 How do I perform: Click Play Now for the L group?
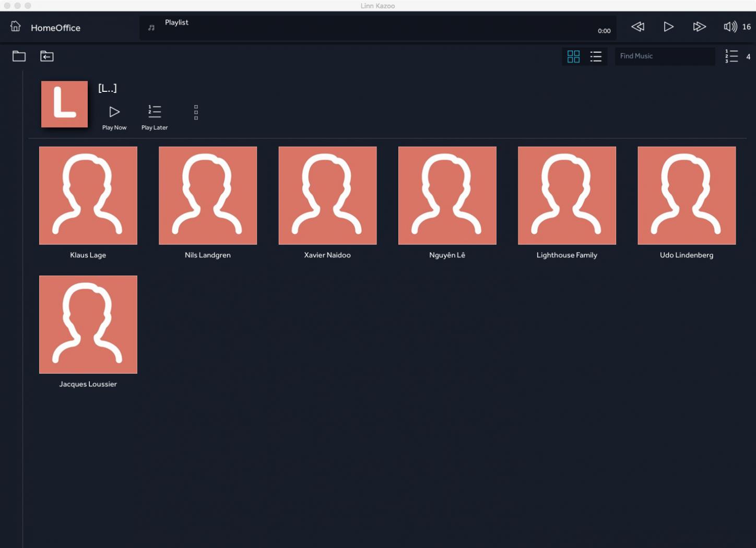tap(114, 117)
